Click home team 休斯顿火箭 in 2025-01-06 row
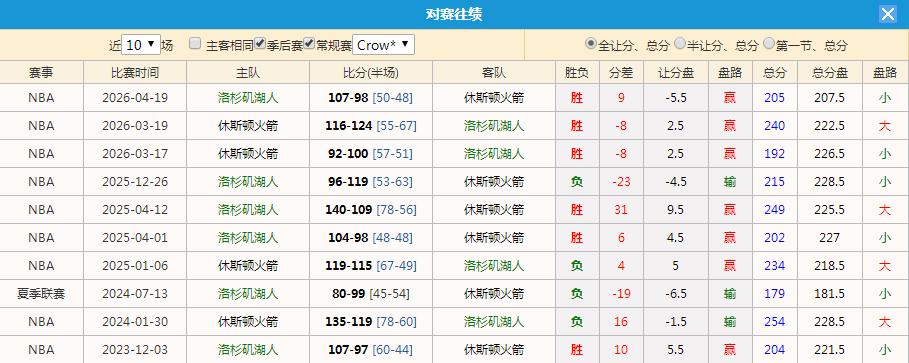The image size is (909, 363). click(x=248, y=266)
